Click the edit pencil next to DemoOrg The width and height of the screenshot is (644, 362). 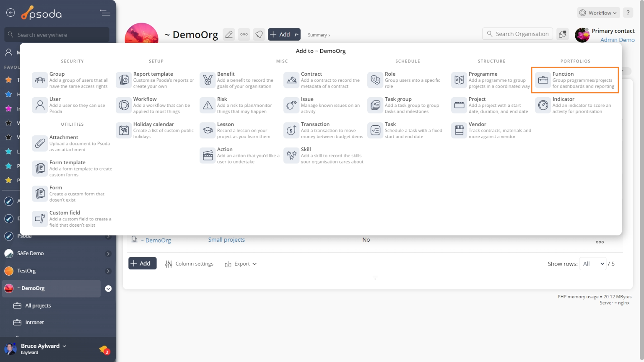pos(229,34)
